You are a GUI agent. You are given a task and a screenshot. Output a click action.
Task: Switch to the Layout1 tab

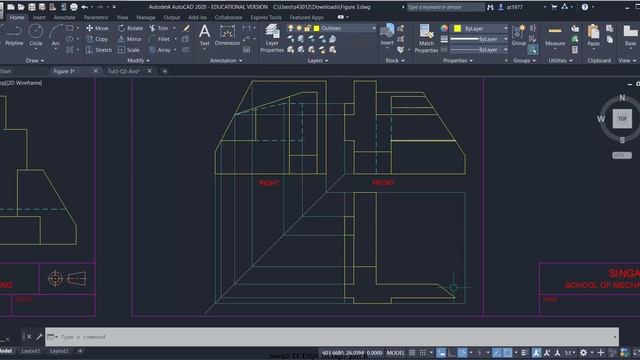[x=31, y=351]
